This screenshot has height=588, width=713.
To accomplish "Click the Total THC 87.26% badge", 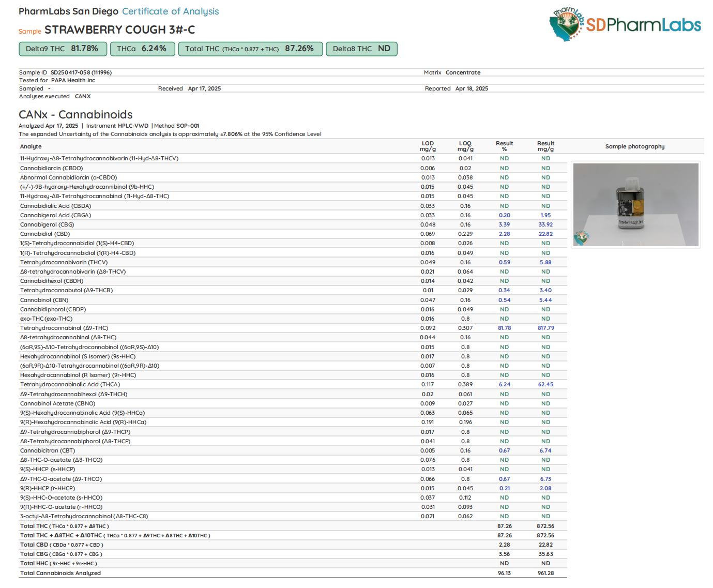I will point(250,49).
